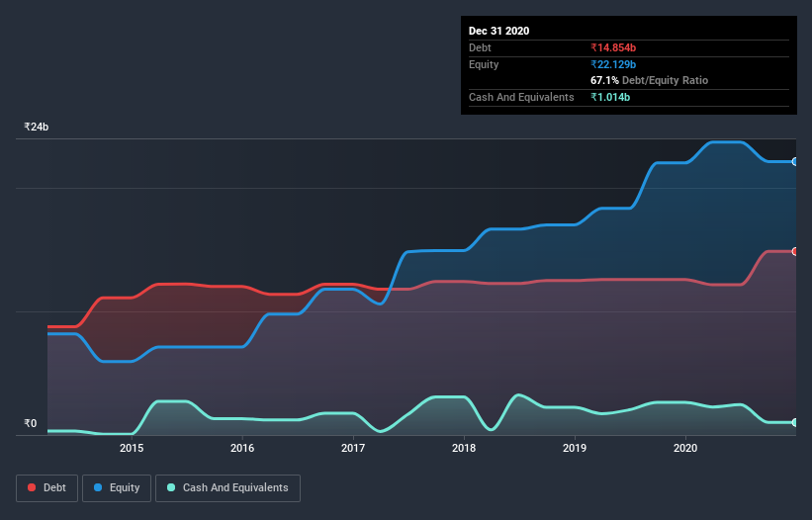Click the 2018 x-axis label
The height and width of the screenshot is (520, 812).
coord(464,448)
